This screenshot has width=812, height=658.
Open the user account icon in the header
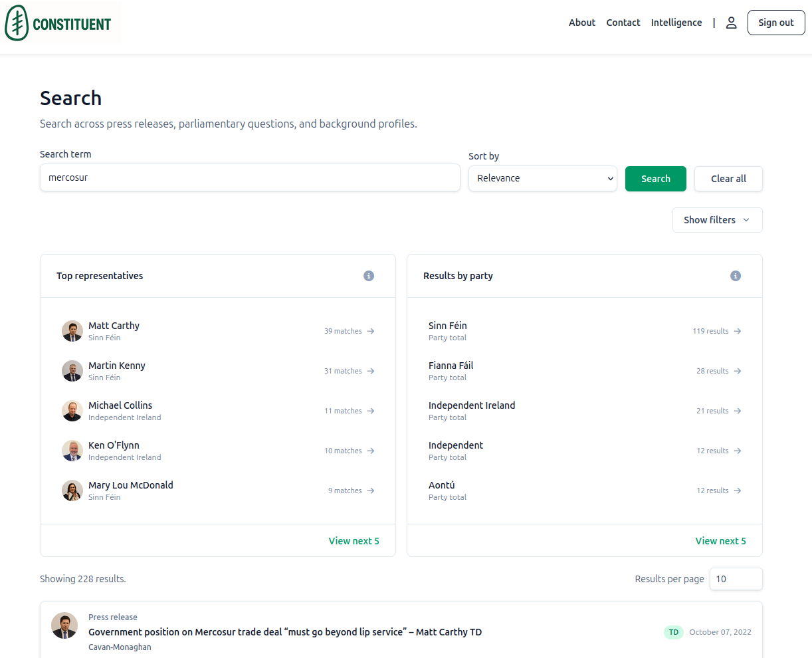731,22
